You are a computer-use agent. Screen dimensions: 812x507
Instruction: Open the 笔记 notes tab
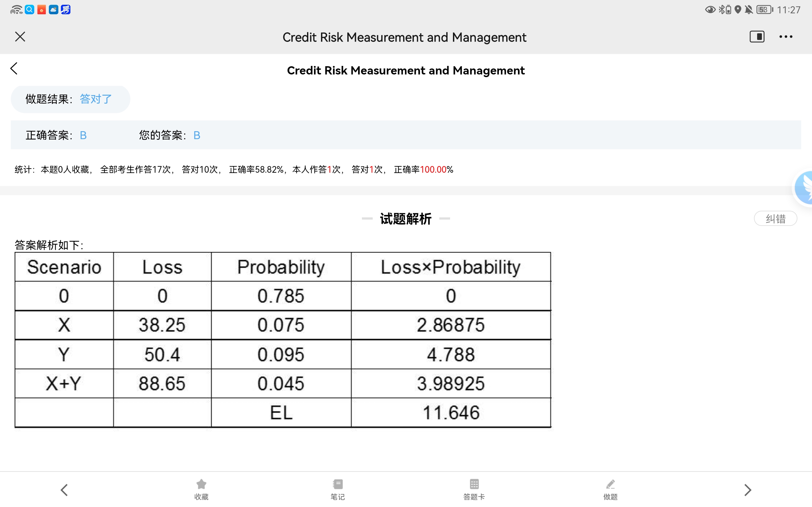coord(337,489)
